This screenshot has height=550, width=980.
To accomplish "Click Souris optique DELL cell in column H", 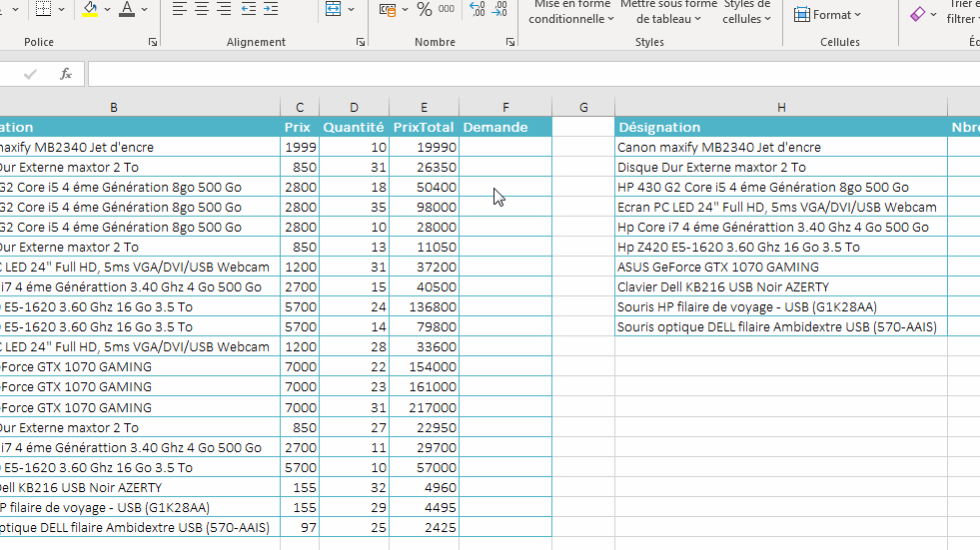I will pyautogui.click(x=781, y=326).
